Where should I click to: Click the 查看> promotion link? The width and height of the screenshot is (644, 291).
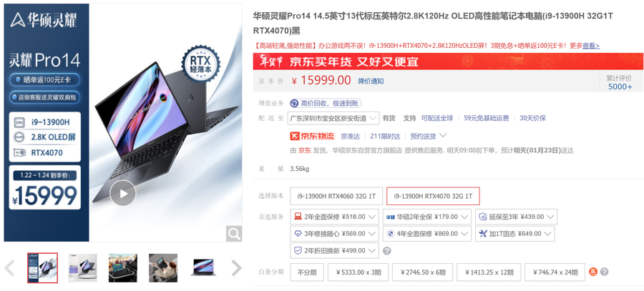point(591,46)
